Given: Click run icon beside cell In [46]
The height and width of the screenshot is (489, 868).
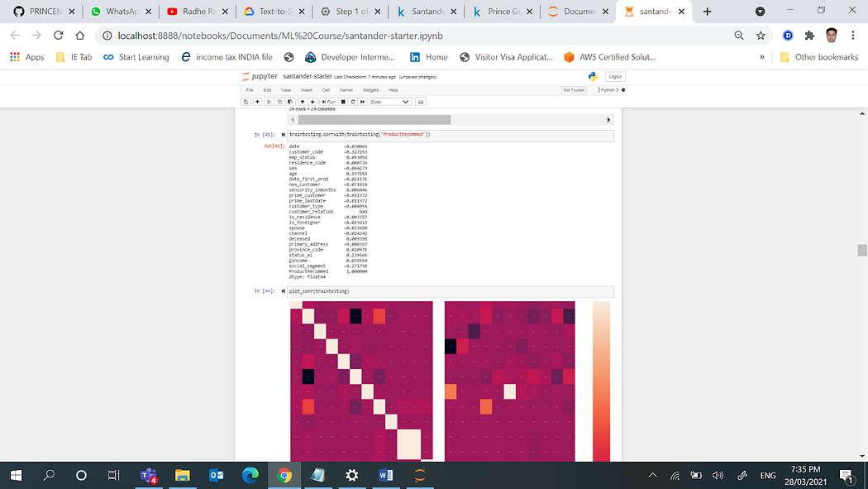Looking at the screenshot, I should [x=283, y=291].
